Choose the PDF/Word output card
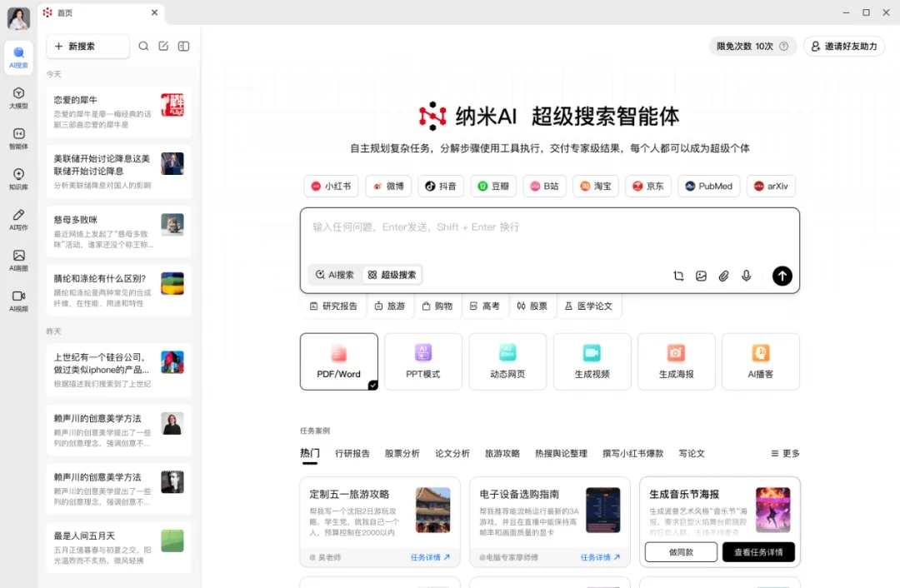Viewport: 900px width, 588px height. 338,361
